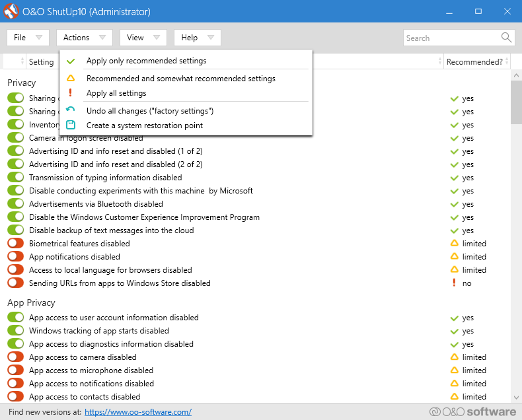522x420 pixels.
Task: Open the oo-software.com link
Action: tap(138, 412)
